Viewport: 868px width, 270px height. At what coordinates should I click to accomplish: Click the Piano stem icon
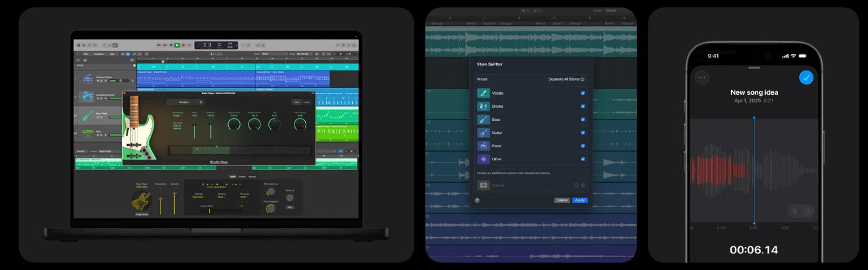tap(484, 146)
